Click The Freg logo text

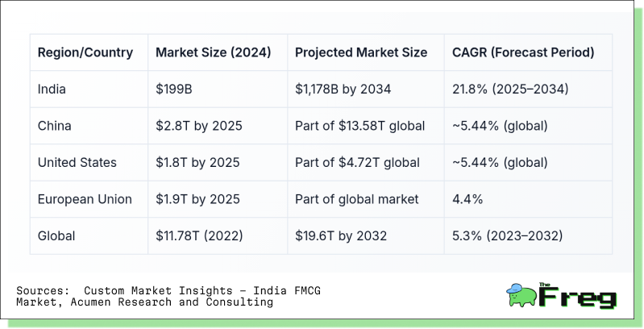pyautogui.click(x=578, y=295)
